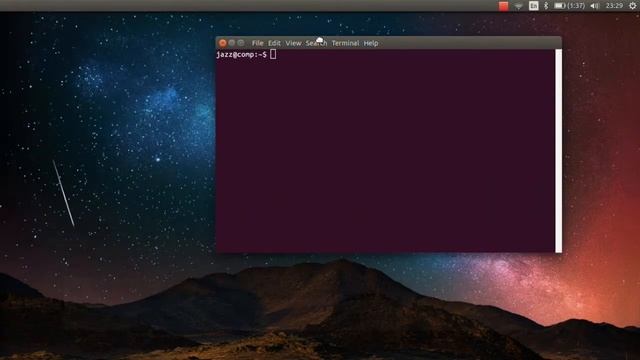Image resolution: width=640 pixels, height=360 pixels.
Task: Open the sound volume indicator
Action: pos(594,6)
